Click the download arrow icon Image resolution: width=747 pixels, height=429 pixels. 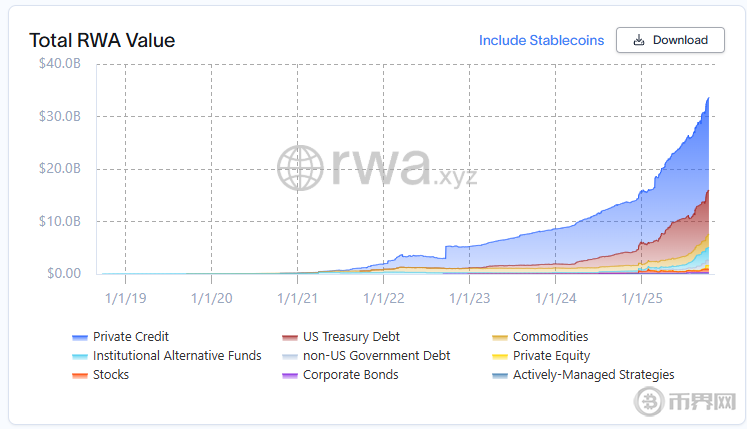(637, 40)
